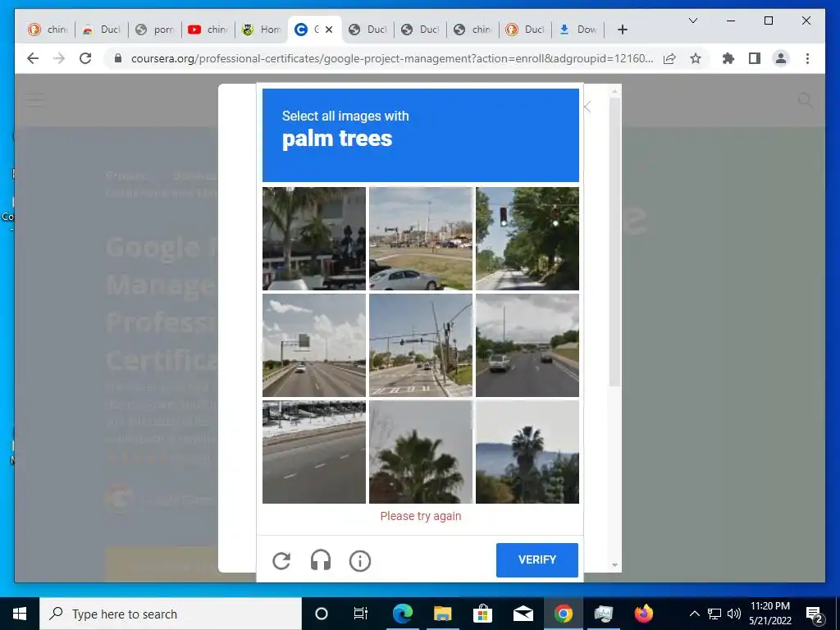Image resolution: width=840 pixels, height=630 pixels.
Task: Open the system monitor app on taskbar
Action: 603,614
